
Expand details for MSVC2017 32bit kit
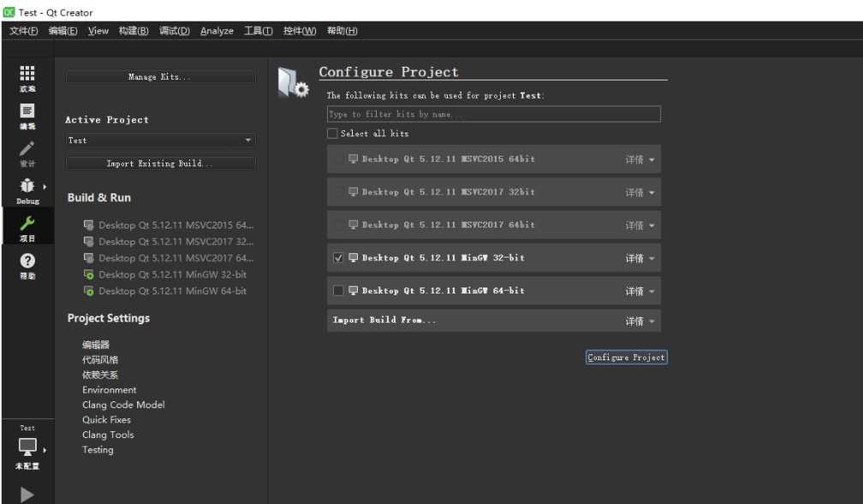(640, 193)
